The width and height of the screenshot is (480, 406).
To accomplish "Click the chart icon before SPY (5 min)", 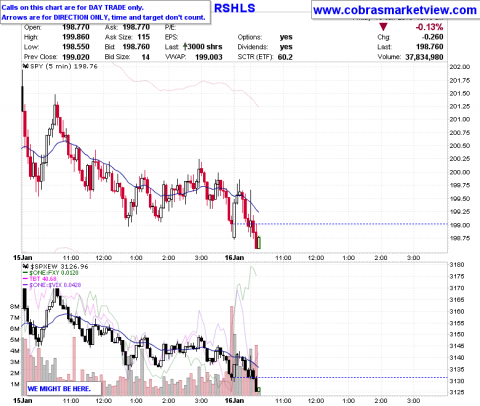I will [x=25, y=66].
